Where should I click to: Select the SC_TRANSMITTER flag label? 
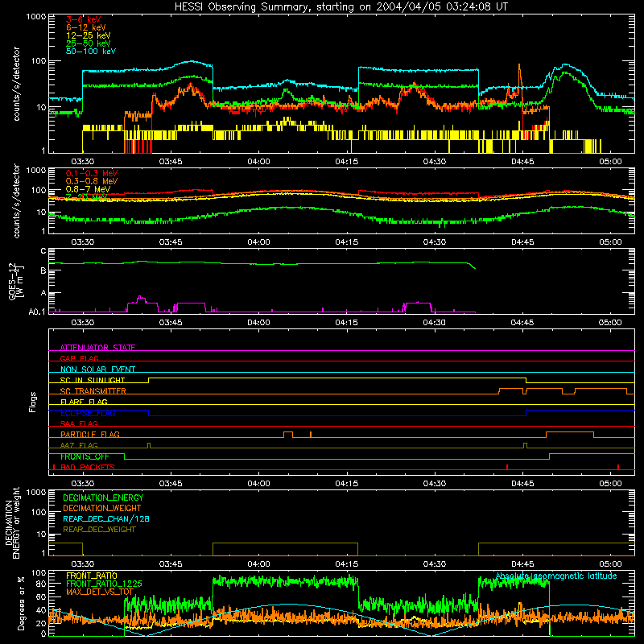pos(93,391)
